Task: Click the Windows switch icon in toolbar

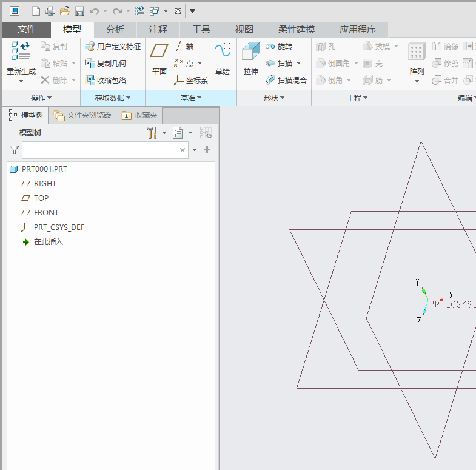Action: point(154,12)
